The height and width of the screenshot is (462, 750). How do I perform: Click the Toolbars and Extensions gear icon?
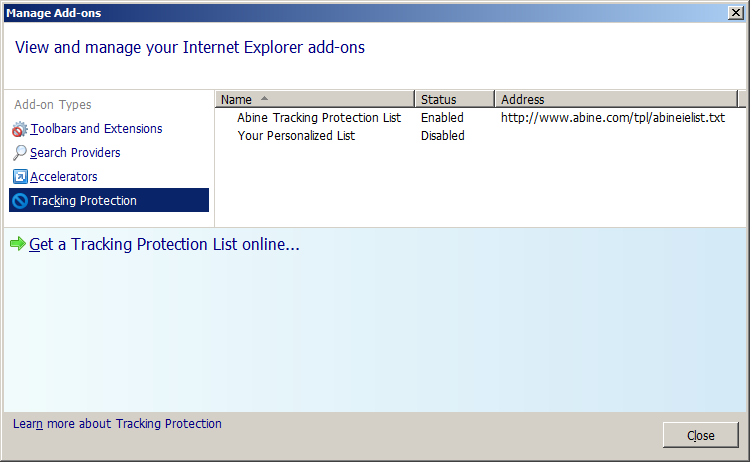[x=20, y=129]
